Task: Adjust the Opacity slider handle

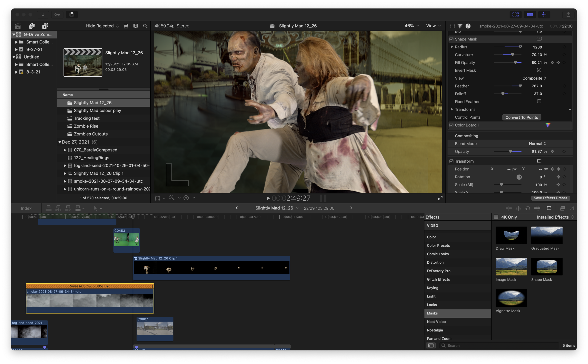Action: tap(511, 151)
